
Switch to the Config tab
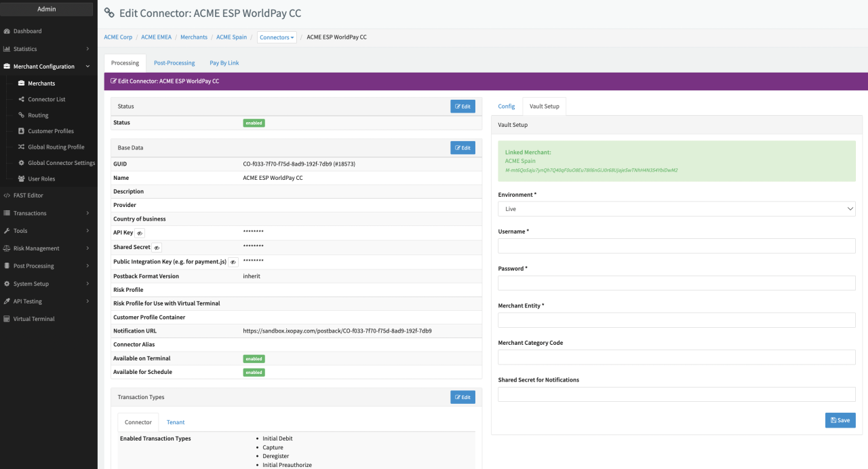click(x=507, y=107)
